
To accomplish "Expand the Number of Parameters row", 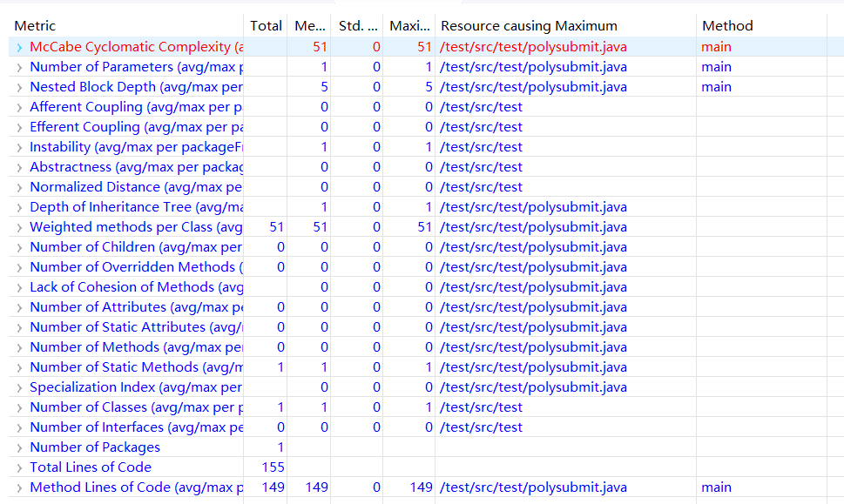I will click(19, 67).
